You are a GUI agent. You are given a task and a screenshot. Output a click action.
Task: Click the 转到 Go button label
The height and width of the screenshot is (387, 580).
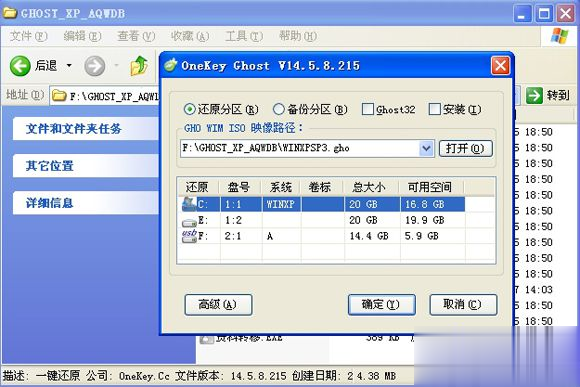click(x=558, y=95)
